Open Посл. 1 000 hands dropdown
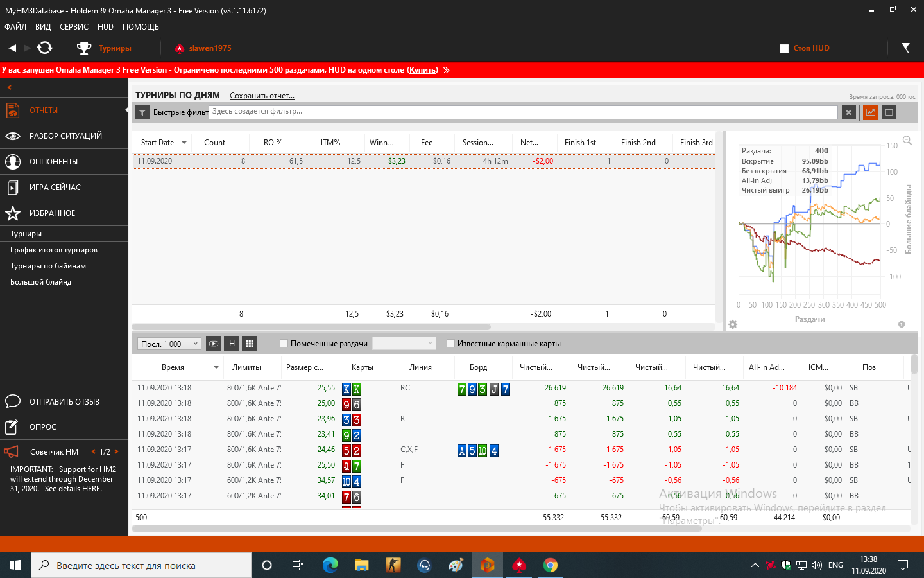Screen dimensions: 924x578 (x=169, y=344)
